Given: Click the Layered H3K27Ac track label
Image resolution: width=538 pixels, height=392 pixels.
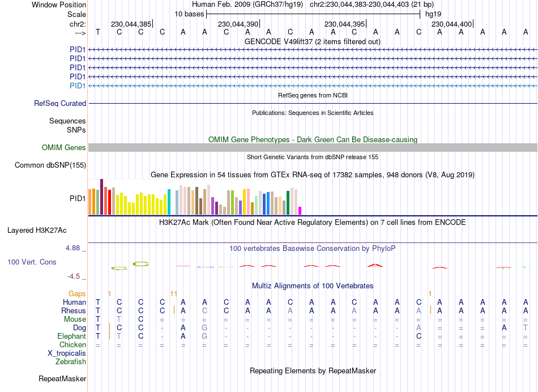Looking at the screenshot, I should (x=37, y=231).
